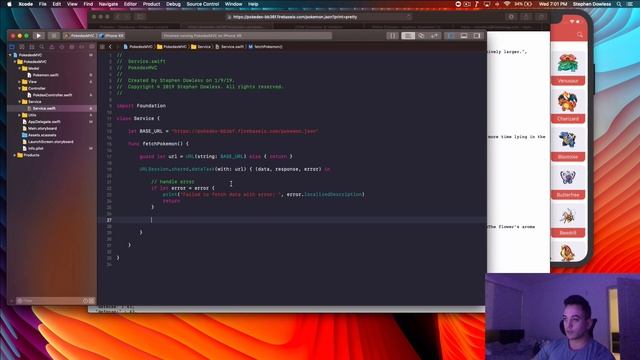This screenshot has height=360, width=640.
Task: Open the Edit menu
Action: click(x=57, y=4)
